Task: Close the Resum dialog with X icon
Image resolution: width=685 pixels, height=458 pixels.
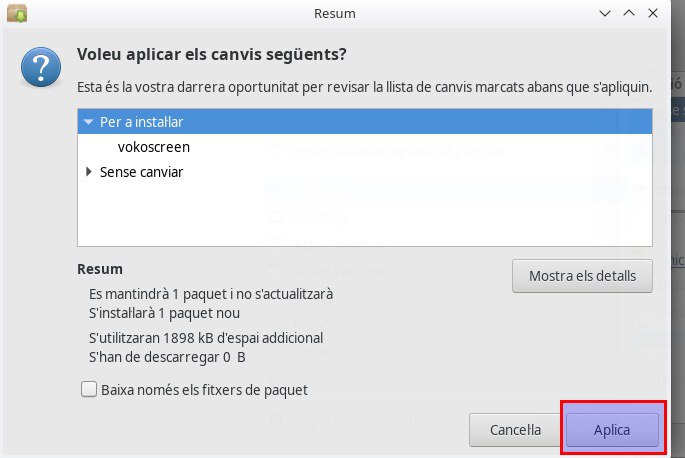Action: pyautogui.click(x=653, y=13)
